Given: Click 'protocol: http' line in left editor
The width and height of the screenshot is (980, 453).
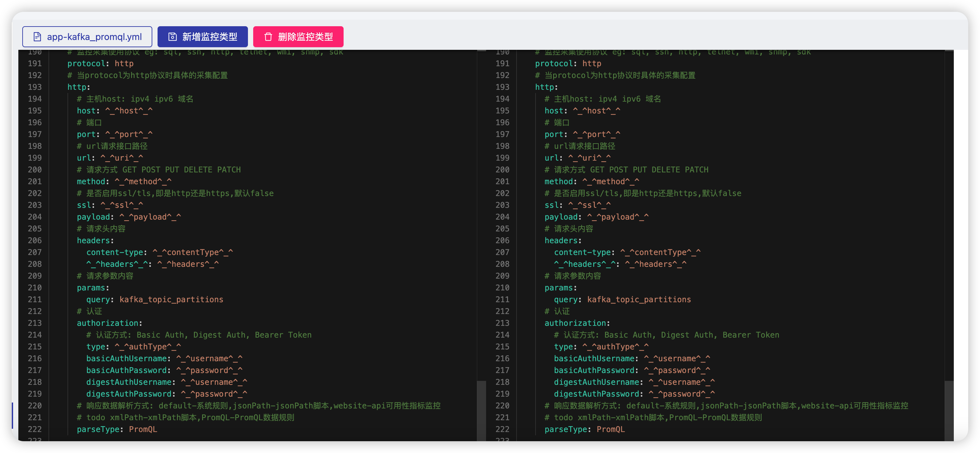Looking at the screenshot, I should click(101, 64).
